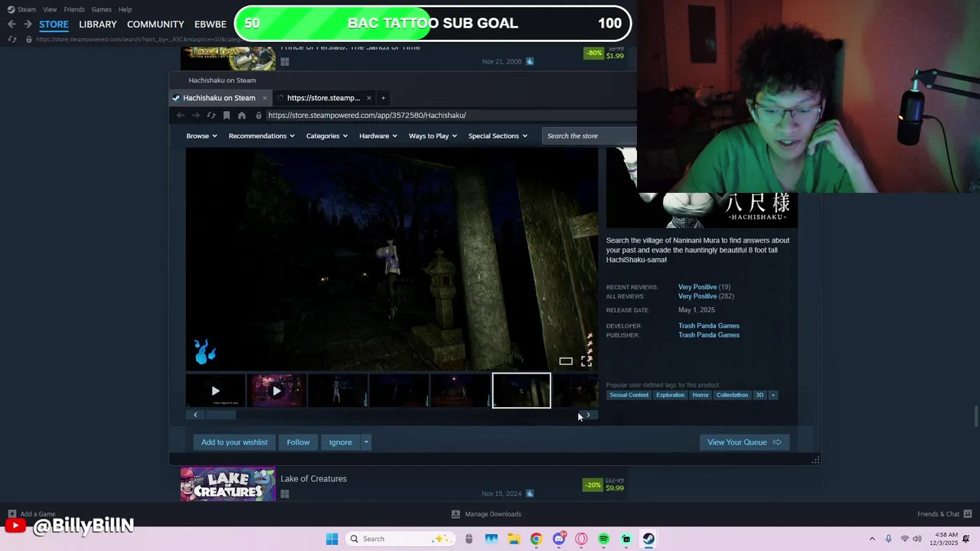Expand the Categories menu
980x551 pixels.
(327, 136)
